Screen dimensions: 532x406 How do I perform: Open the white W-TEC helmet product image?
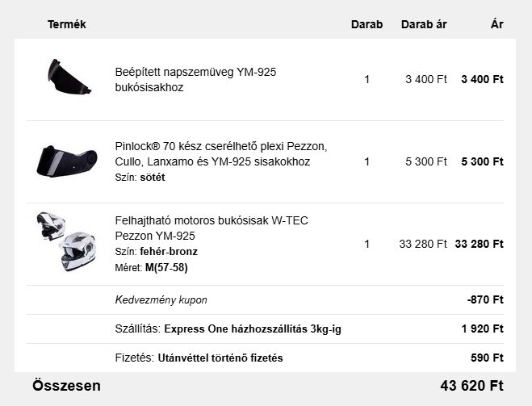pyautogui.click(x=66, y=242)
